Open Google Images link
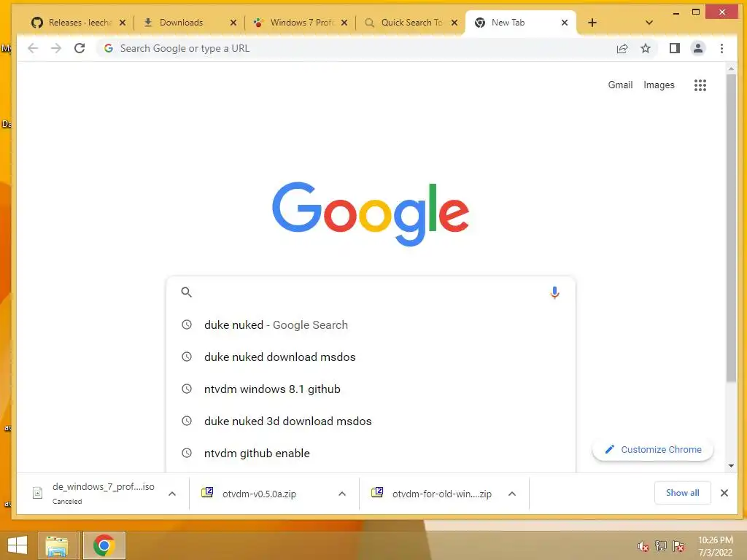Viewport: 747px width, 560px height. coord(659,85)
